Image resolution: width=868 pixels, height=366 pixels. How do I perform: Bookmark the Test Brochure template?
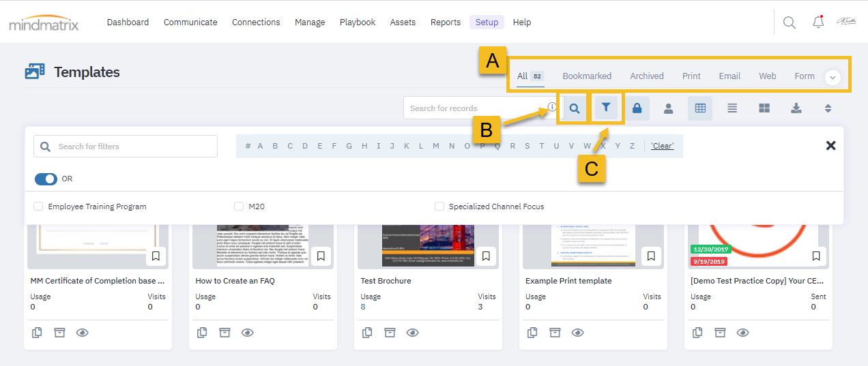pyautogui.click(x=486, y=256)
